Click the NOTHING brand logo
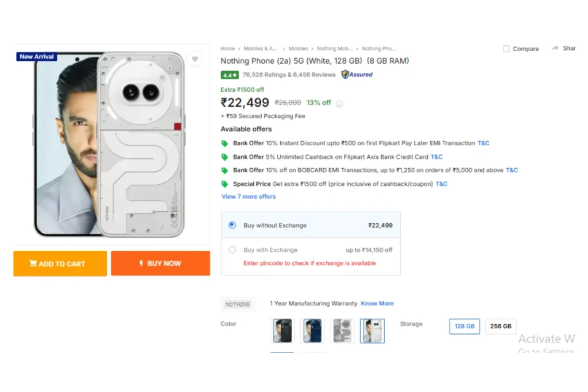 click(238, 304)
